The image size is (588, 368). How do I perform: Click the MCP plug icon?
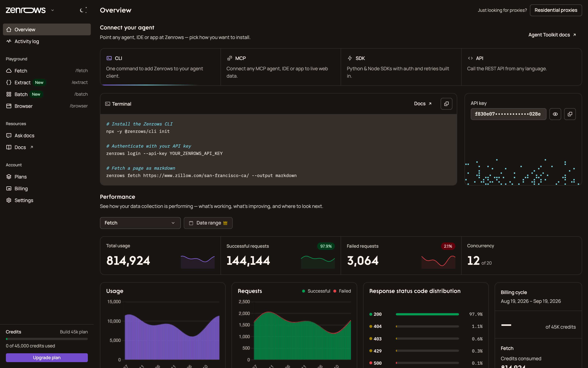(229, 58)
